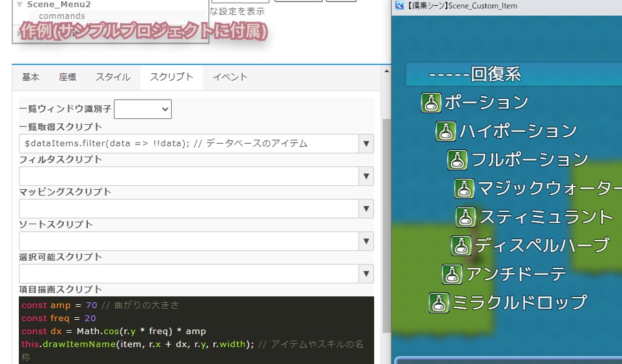Click the Scene_Custom_Item window title icon
622x364 pixels.
(x=399, y=6)
